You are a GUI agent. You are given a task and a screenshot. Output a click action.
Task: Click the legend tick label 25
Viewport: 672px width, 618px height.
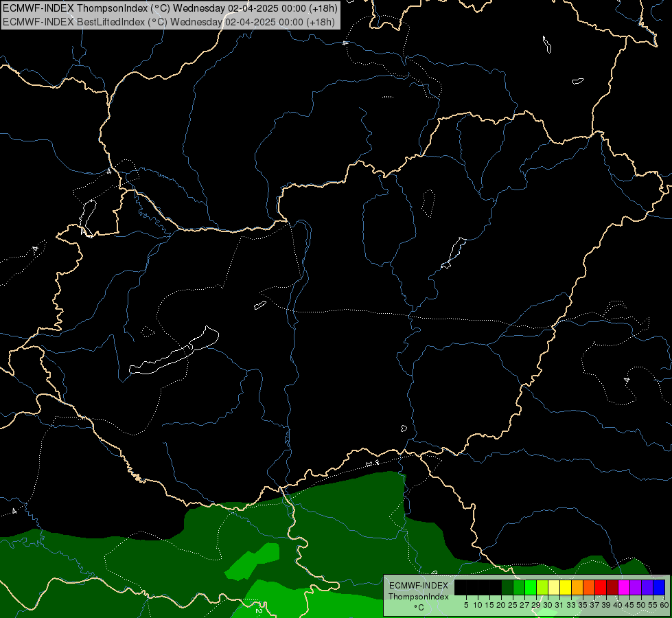513,605
